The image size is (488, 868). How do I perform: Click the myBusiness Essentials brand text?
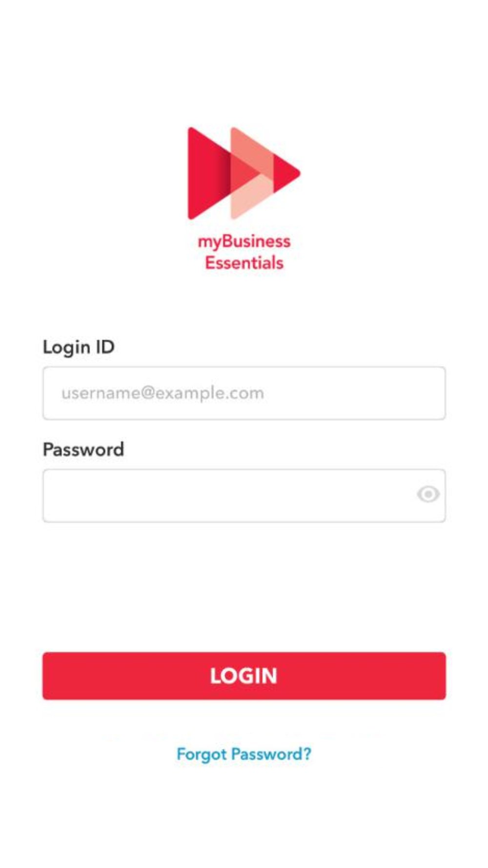pyautogui.click(x=244, y=252)
